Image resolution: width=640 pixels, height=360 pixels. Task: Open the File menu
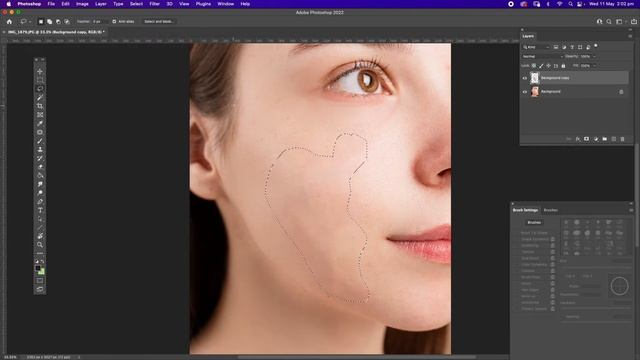(51, 4)
